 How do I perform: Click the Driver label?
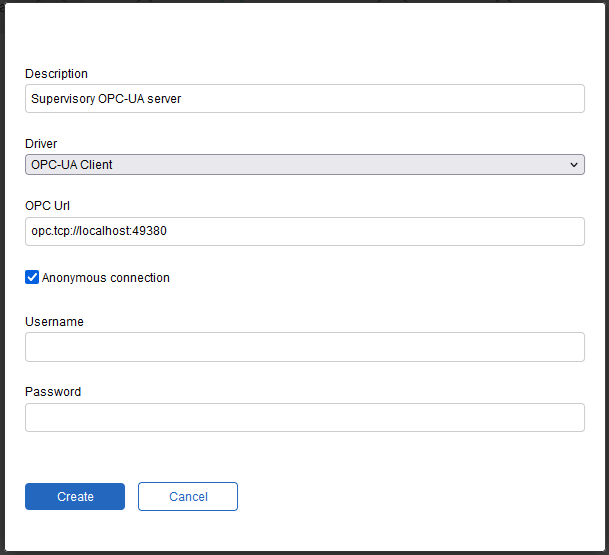pos(41,144)
